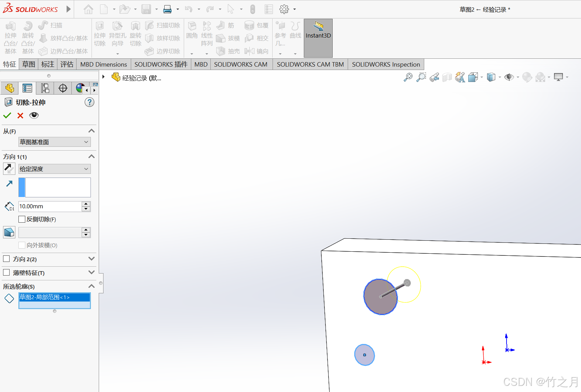Open the Options gear icon

(x=284, y=9)
